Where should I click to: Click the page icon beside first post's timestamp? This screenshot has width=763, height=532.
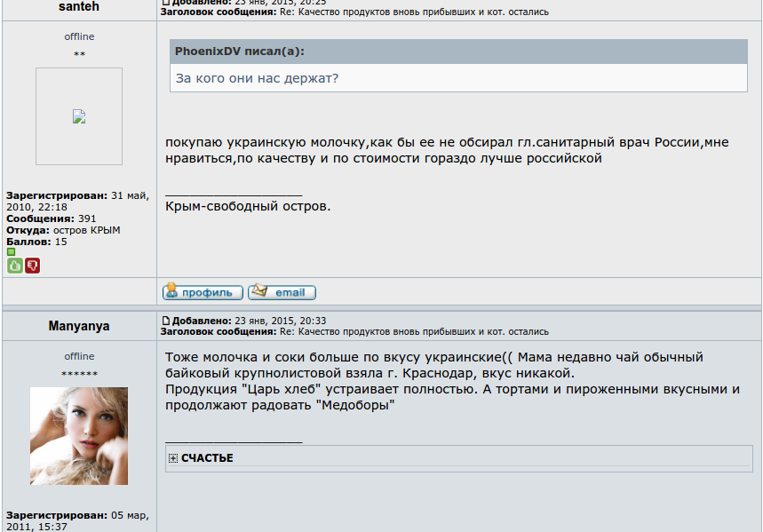[x=165, y=2]
